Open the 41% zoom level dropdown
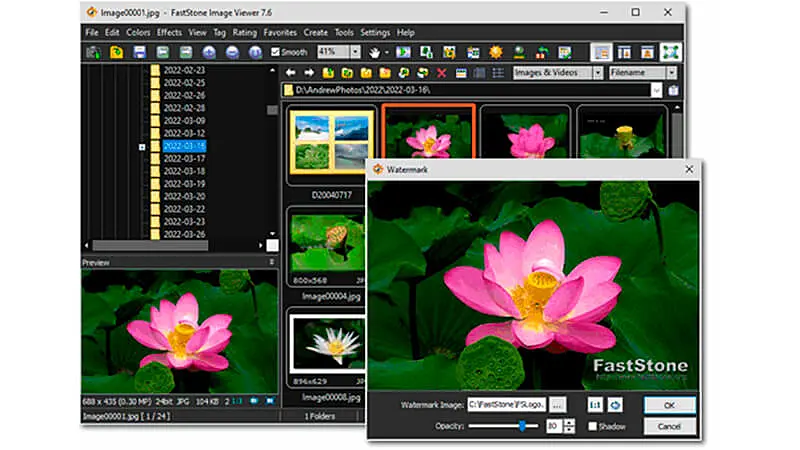 (x=355, y=52)
